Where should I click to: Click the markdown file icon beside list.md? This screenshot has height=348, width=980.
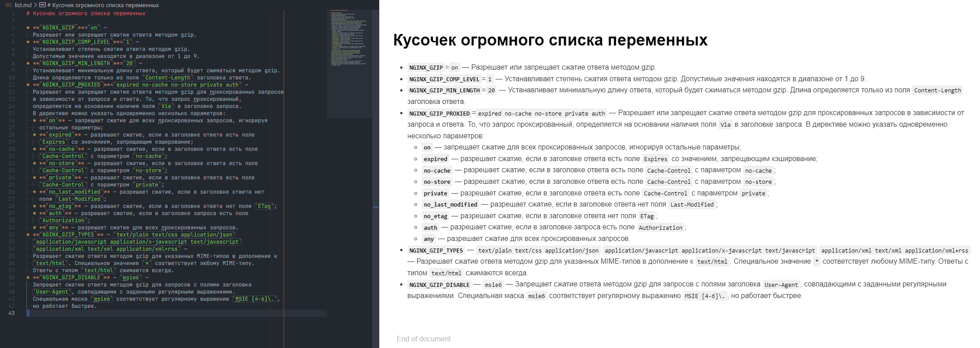pyautogui.click(x=8, y=5)
